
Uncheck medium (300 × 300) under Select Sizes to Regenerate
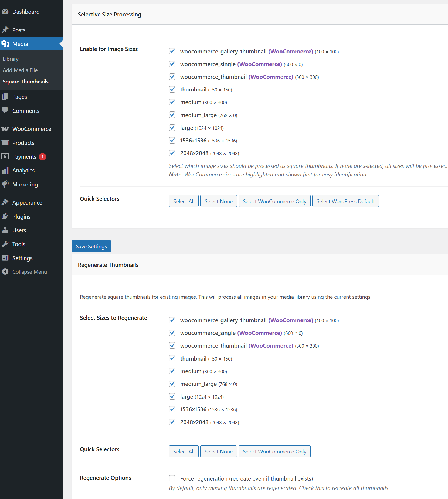[172, 371]
